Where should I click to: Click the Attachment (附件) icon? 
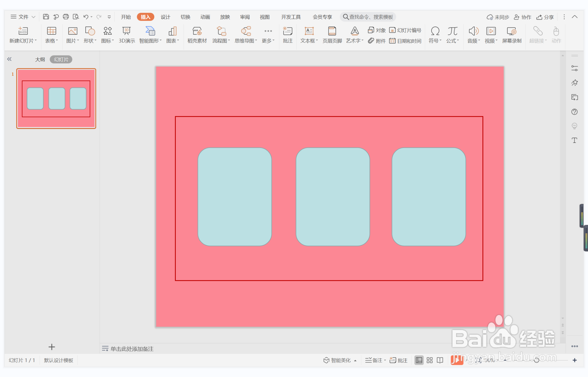pos(371,41)
